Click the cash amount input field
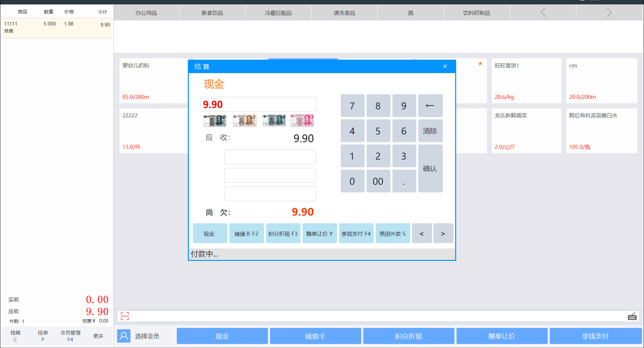 coord(258,104)
